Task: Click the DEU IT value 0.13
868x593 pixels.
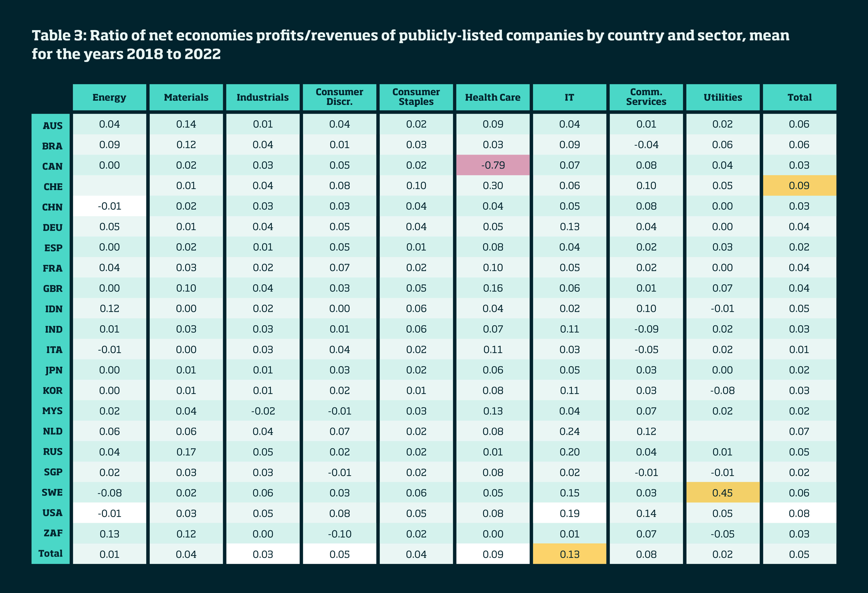Action: coord(570,227)
